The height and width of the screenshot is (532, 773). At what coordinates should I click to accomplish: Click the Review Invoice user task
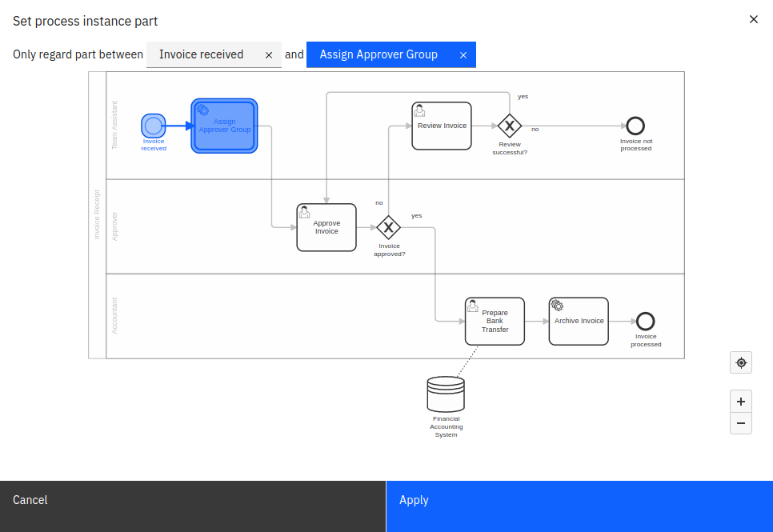pos(441,126)
